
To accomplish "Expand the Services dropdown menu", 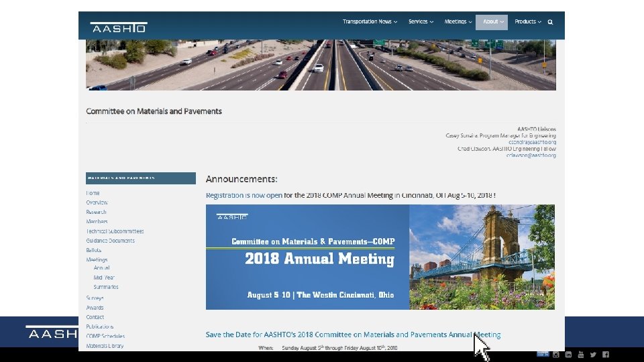I will coord(421,21).
